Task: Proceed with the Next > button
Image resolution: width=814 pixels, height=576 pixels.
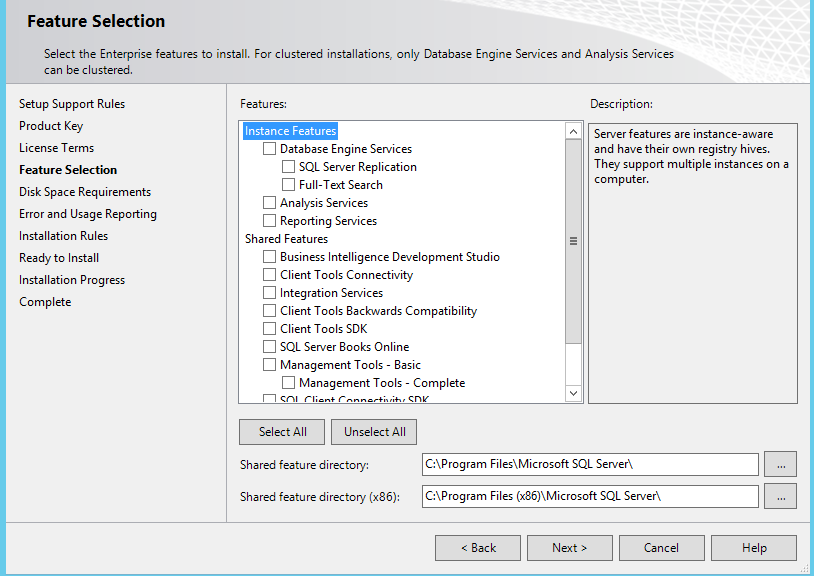Action: tap(569, 548)
